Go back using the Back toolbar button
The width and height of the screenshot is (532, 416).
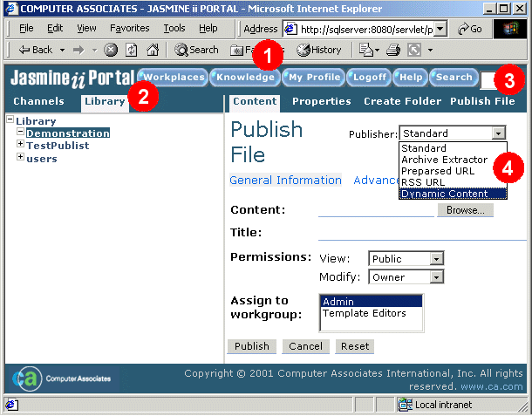click(x=36, y=51)
